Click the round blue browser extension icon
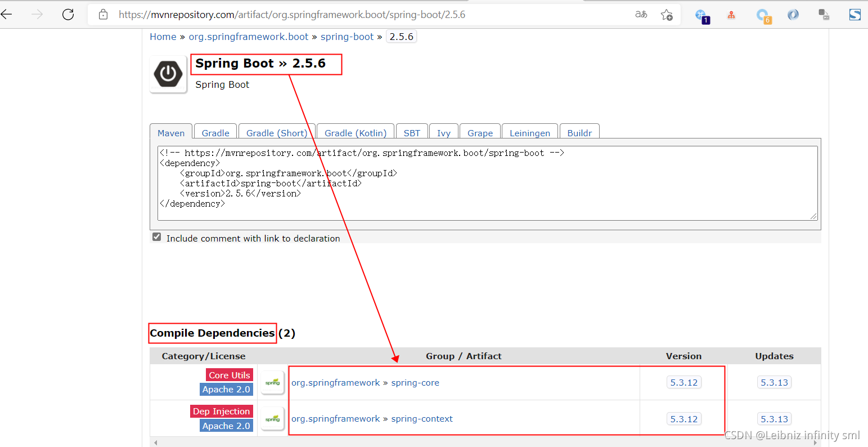Viewport: 868px width, 447px height. tap(793, 15)
